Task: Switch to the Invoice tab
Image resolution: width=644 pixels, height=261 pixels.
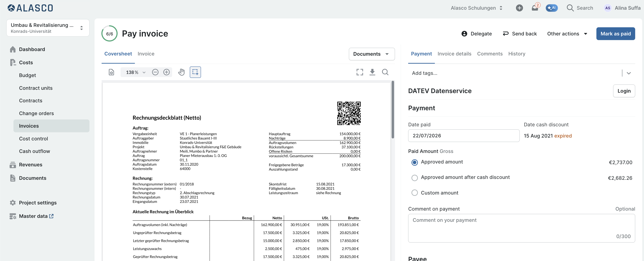Action: [146, 54]
